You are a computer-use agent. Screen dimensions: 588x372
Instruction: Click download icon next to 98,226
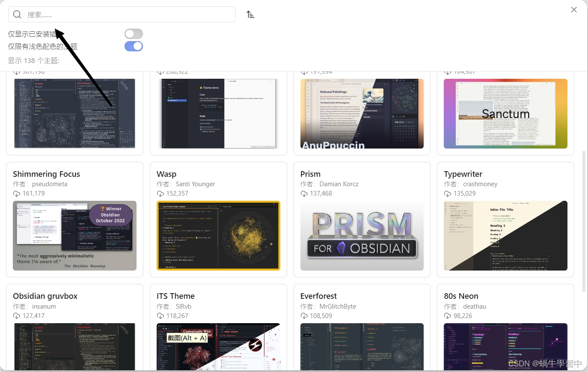(448, 316)
